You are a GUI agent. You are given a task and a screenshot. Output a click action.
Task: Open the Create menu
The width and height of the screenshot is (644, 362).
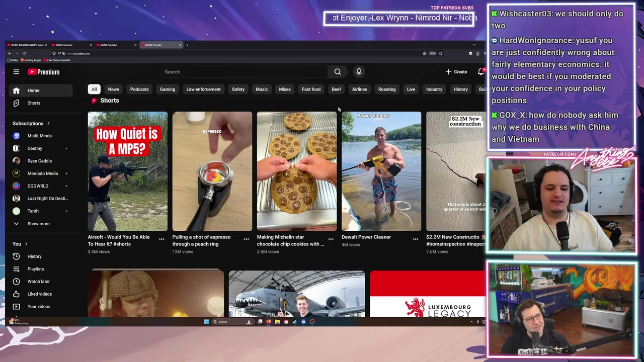456,72
